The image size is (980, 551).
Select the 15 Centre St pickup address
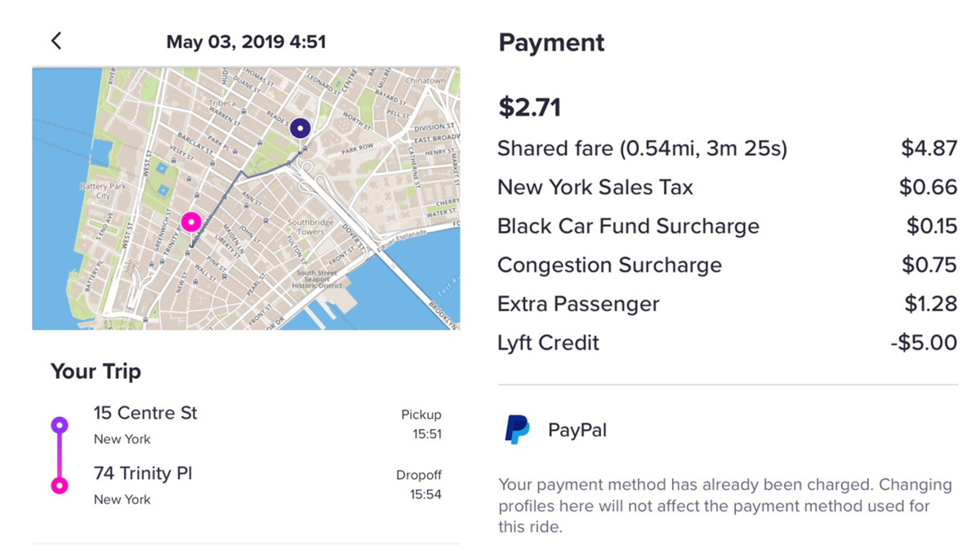click(145, 413)
